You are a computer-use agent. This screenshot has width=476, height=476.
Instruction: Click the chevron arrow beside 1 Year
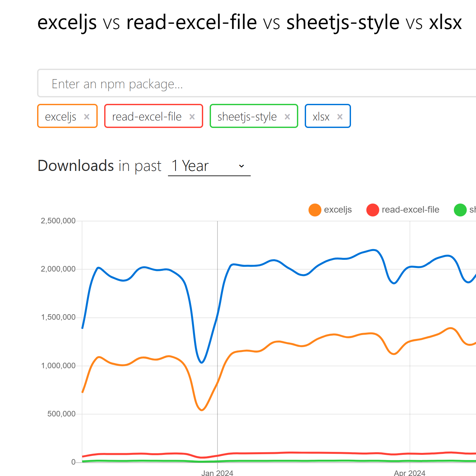(x=241, y=166)
